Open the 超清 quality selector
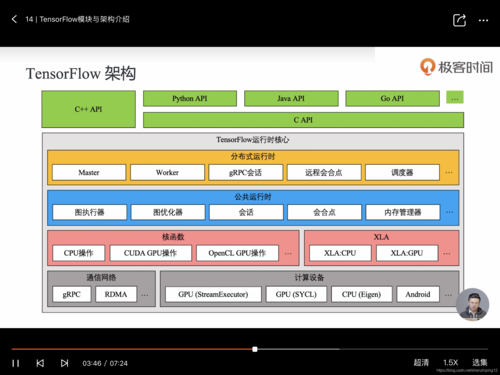500x375 pixels. tap(421, 362)
